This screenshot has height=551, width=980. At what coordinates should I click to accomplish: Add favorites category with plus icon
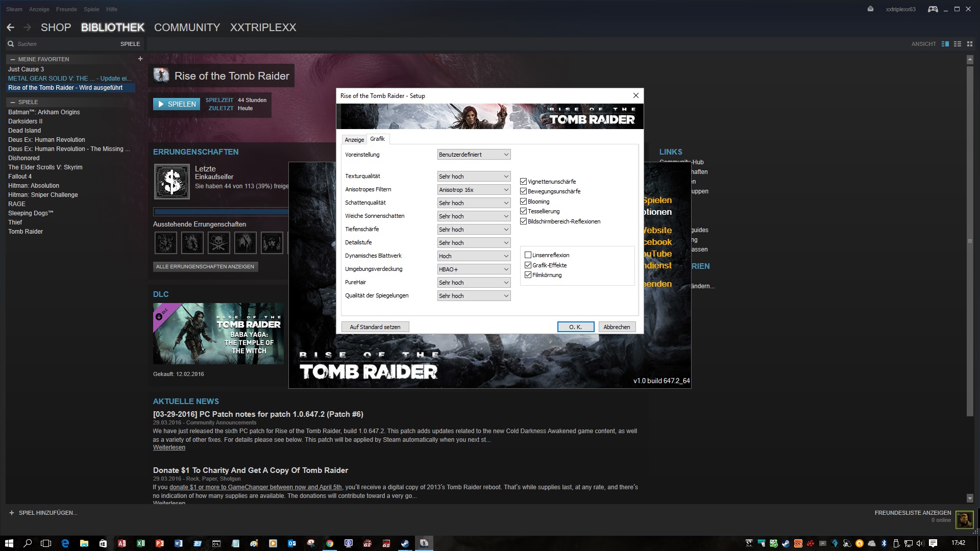[x=140, y=59]
